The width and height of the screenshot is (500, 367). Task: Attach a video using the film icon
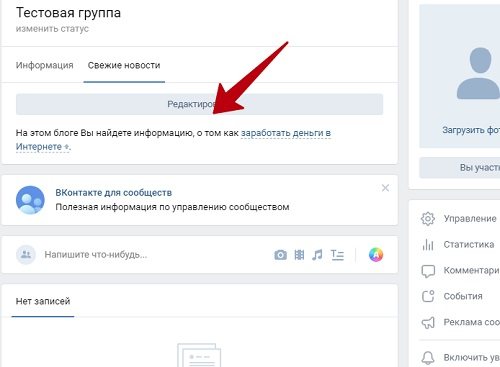(299, 255)
